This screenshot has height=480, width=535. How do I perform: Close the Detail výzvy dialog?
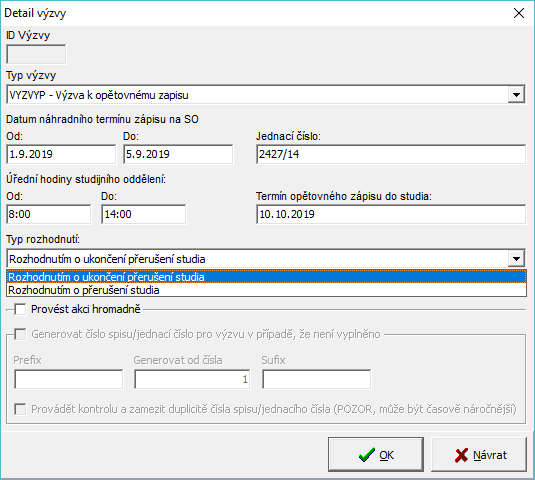click(519, 13)
